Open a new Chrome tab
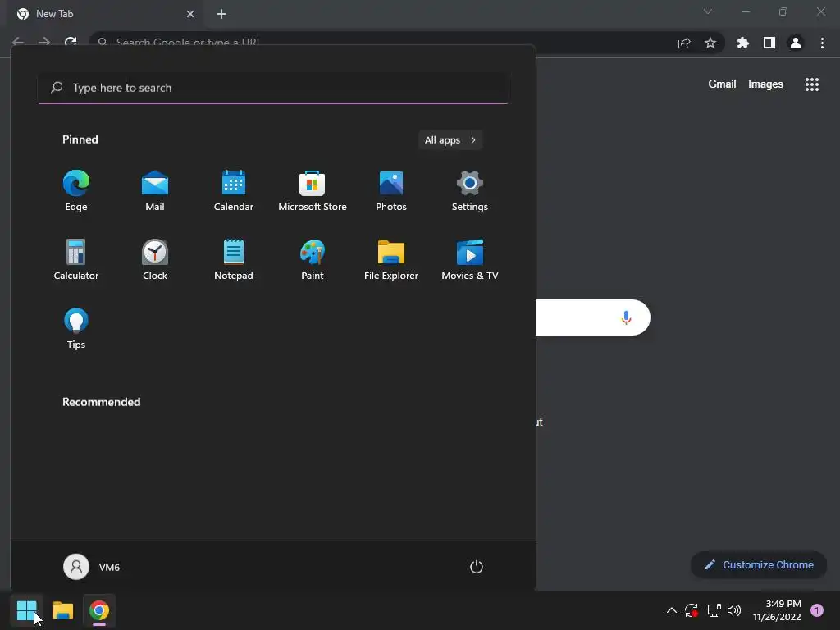The image size is (840, 630). click(221, 14)
